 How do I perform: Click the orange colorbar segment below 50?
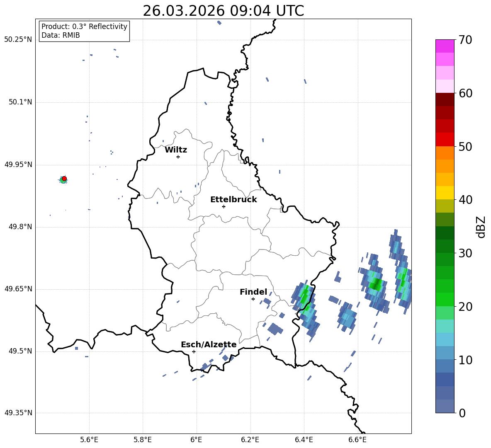click(445, 153)
